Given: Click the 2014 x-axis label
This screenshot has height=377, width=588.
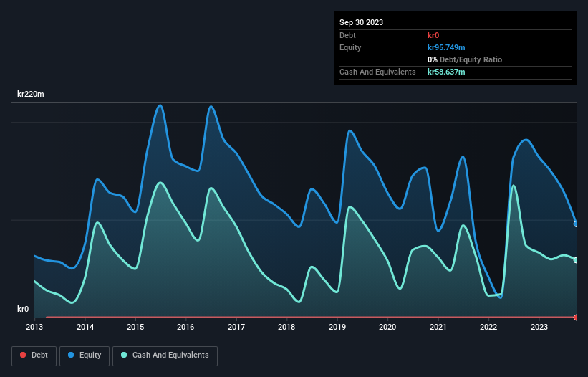Looking at the screenshot, I should [x=85, y=327].
